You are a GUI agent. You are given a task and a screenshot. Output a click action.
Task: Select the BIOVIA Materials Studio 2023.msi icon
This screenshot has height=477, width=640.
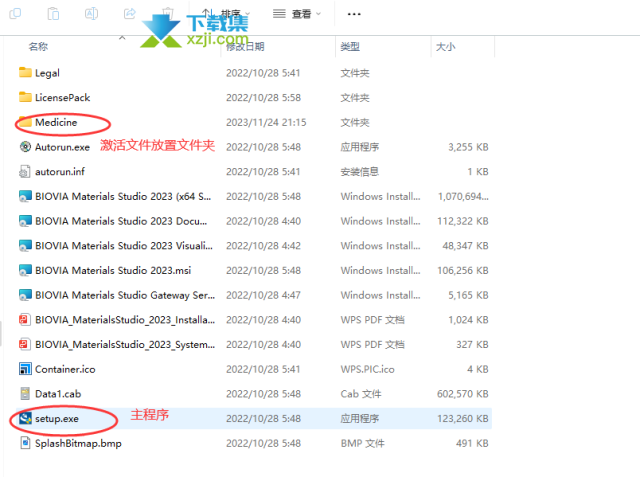(25, 270)
